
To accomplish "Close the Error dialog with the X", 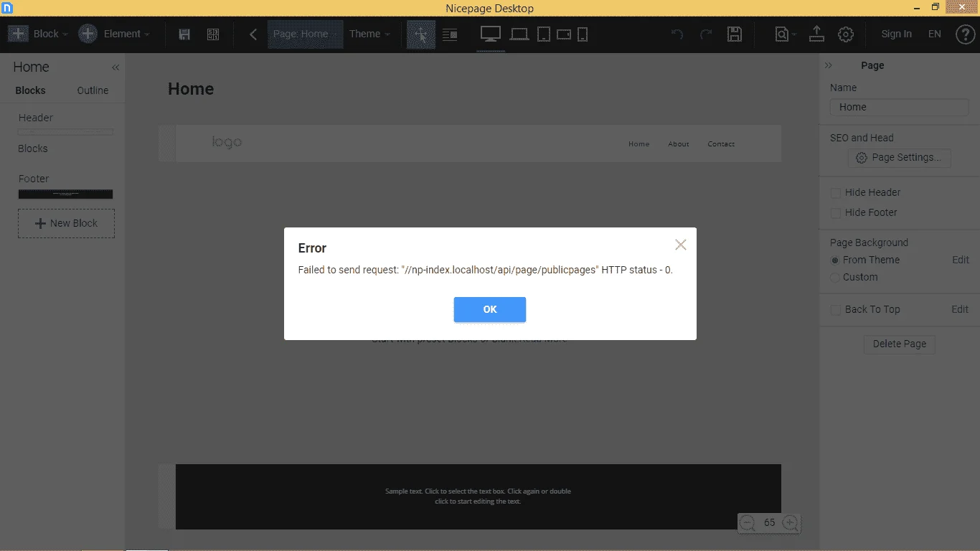I will (681, 245).
